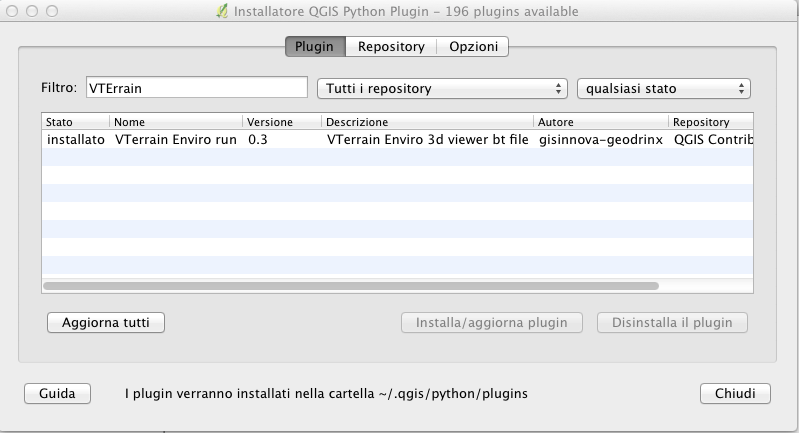Open the Repository tab

point(391,47)
